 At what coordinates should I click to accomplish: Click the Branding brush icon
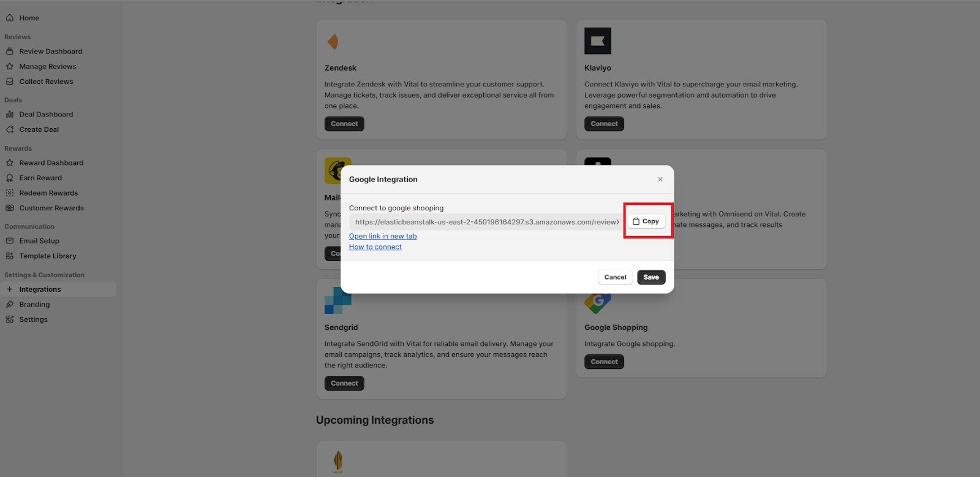[10, 304]
